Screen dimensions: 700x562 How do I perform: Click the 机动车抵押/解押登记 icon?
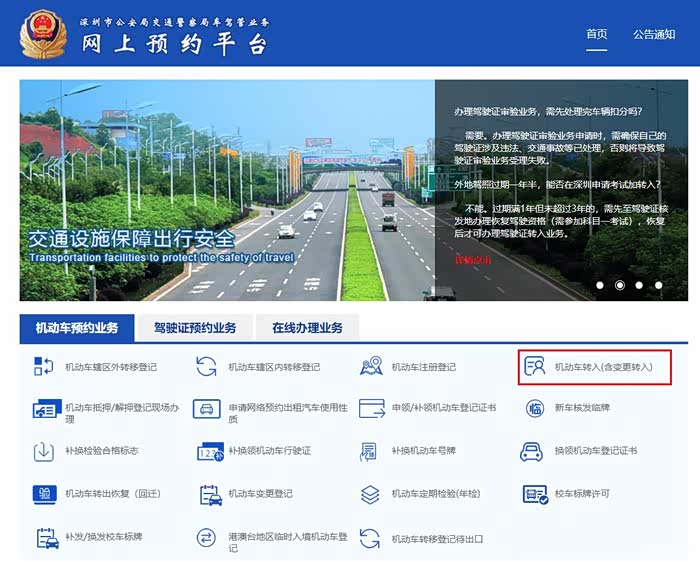coord(47,409)
